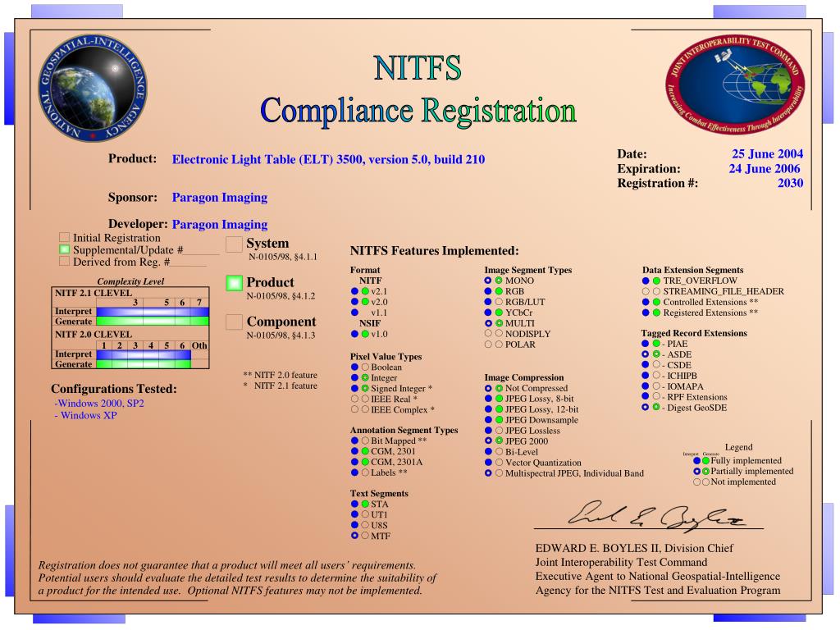
Task: Click the NITF 2.1 Generate green bar
Action: pyautogui.click(x=153, y=322)
